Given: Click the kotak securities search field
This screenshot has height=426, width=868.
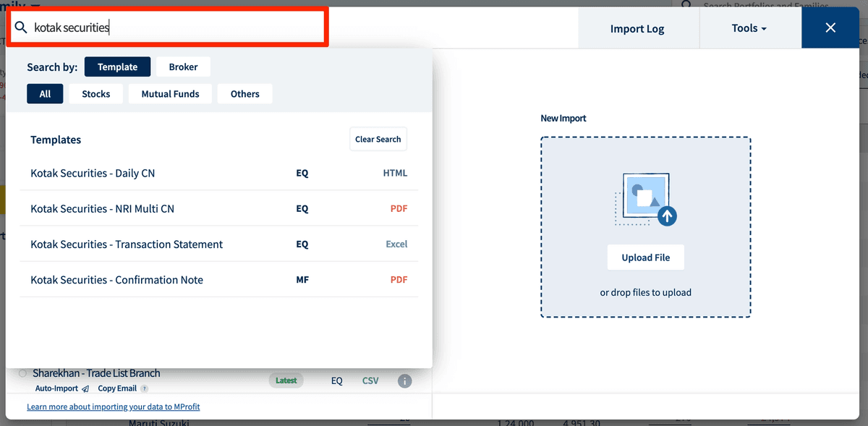Looking at the screenshot, I should [168, 27].
